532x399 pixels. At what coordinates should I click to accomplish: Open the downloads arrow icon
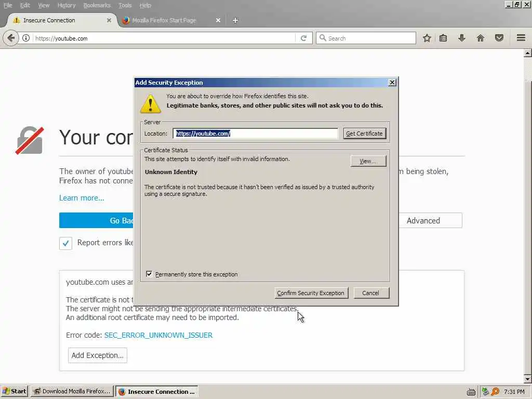[462, 38]
